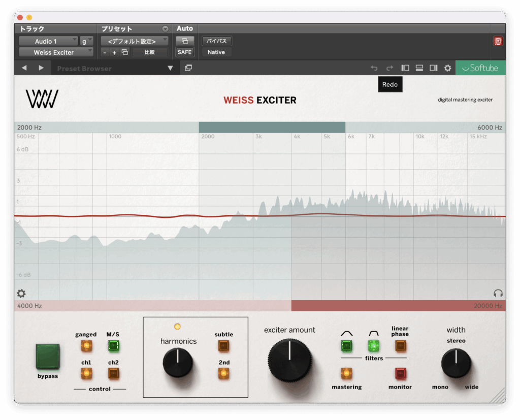Open the Audio 1 track selector
Image resolution: width=520 pixels, height=420 pixels.
click(48, 41)
